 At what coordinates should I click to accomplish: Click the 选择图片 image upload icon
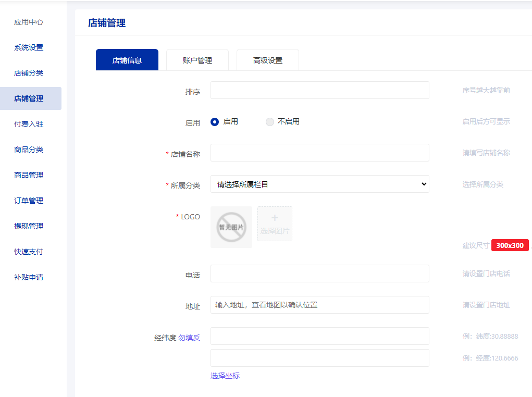tap(275, 224)
